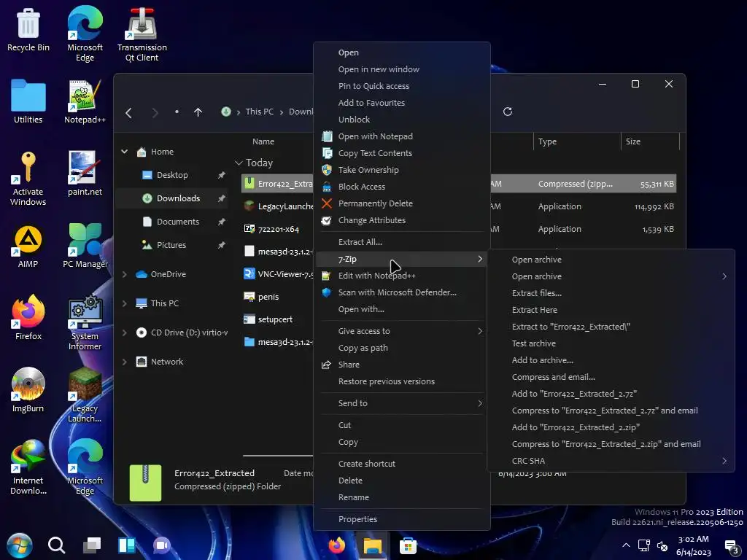Select Permanently Delete menu entry
Viewport: 747px width, 560px height.
pyautogui.click(x=402, y=203)
